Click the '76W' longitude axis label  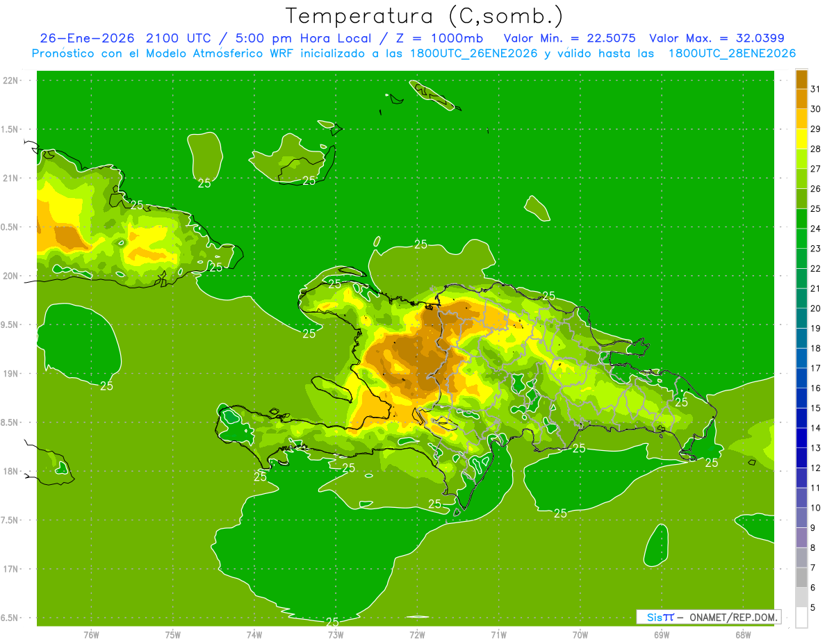tap(91, 635)
